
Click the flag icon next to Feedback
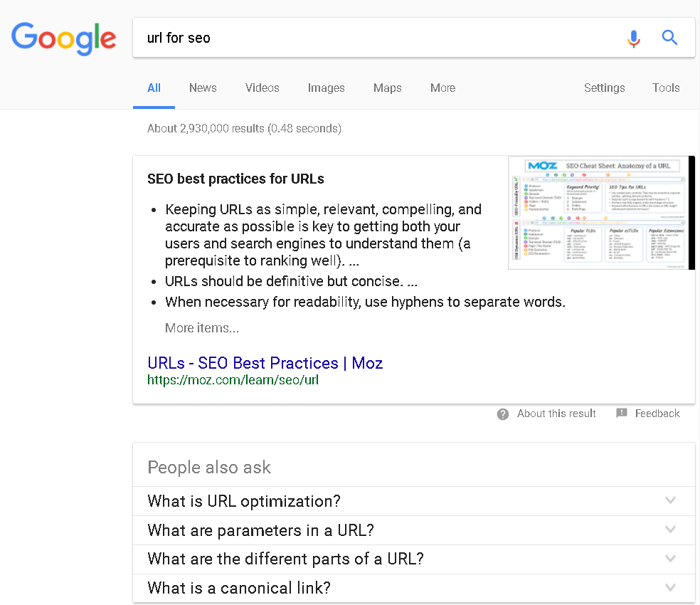tap(622, 413)
